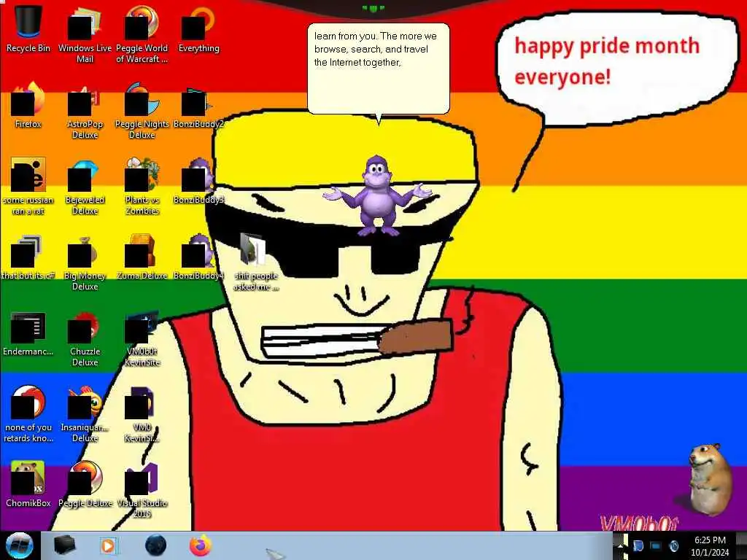747x560 pixels.
Task: Select the Insaniquarium Deluxe desktop shortcut
Action: click(85, 414)
